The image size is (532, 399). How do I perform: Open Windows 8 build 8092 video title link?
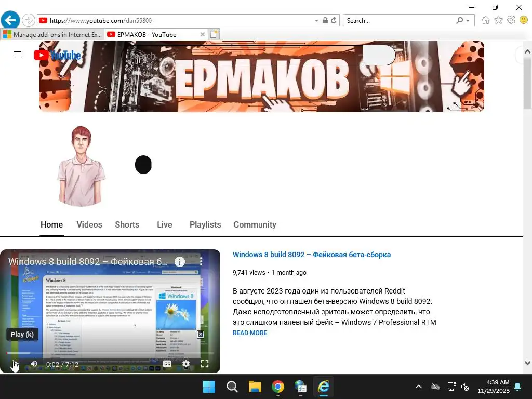point(312,255)
